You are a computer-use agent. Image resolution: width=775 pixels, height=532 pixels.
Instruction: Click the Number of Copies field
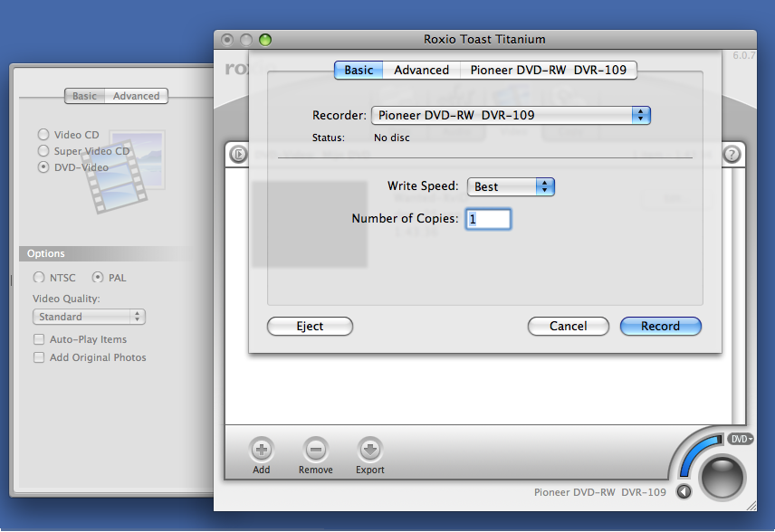[x=488, y=219]
